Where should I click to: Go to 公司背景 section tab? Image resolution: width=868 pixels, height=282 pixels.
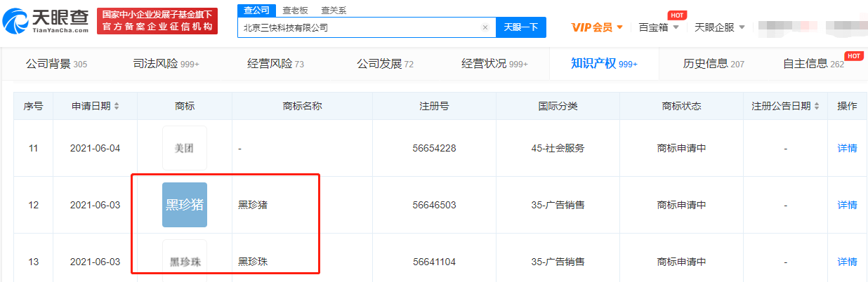click(x=56, y=64)
